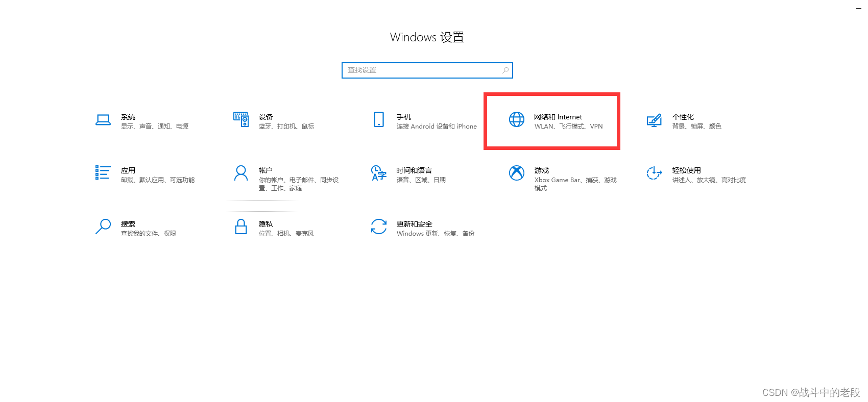868x402 pixels.
Task: Click the text Xbox Game Bar、捕获、游戏模式
Action: coord(575,184)
